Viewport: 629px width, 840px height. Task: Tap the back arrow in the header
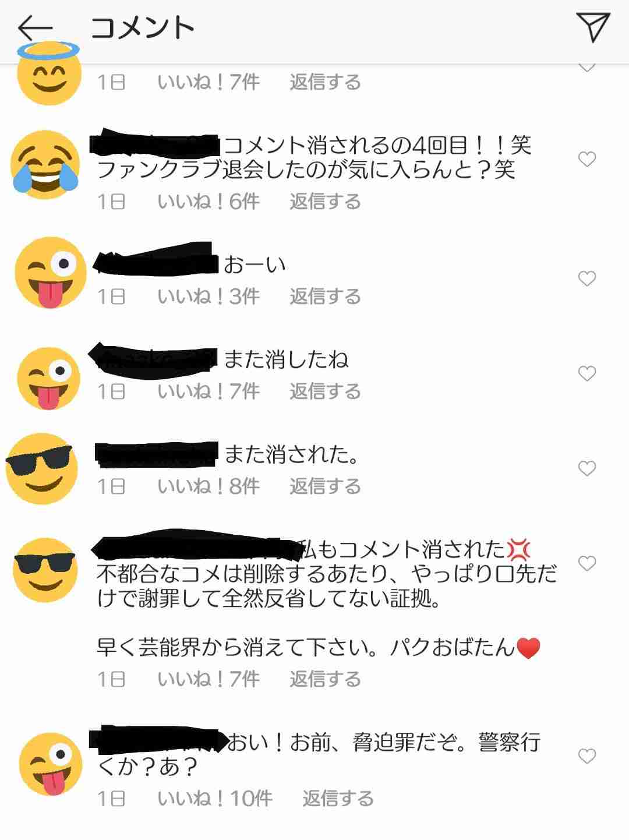[36, 28]
